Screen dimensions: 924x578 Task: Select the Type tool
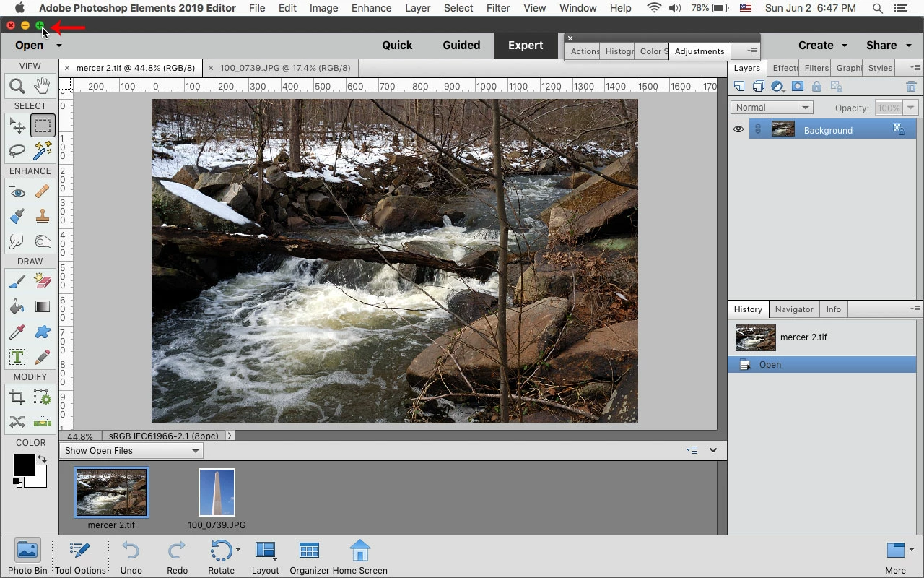(17, 357)
